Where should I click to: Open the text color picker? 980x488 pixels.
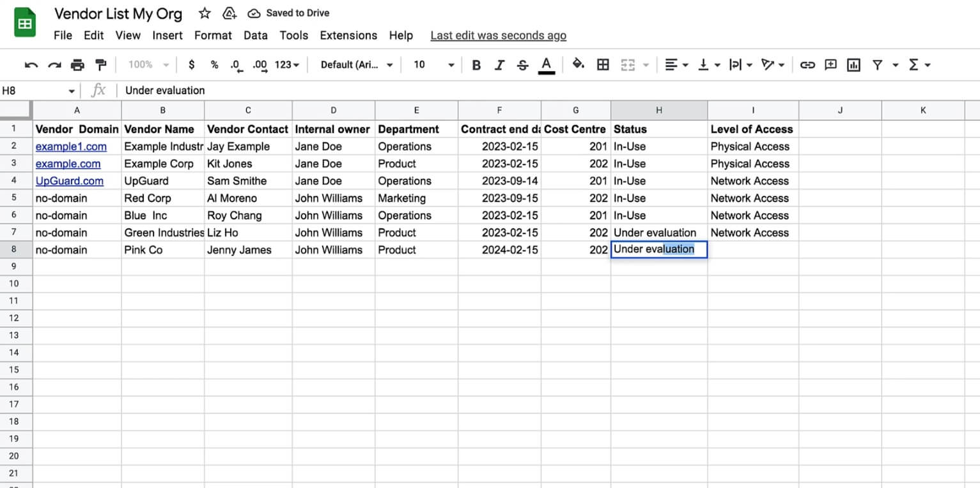tap(546, 65)
